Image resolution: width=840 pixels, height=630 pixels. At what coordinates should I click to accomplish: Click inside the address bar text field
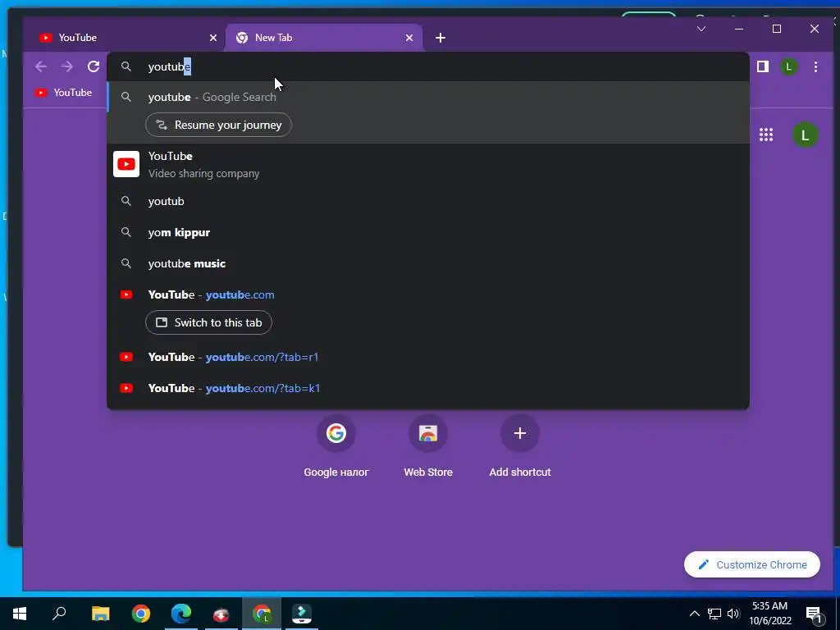[428, 66]
